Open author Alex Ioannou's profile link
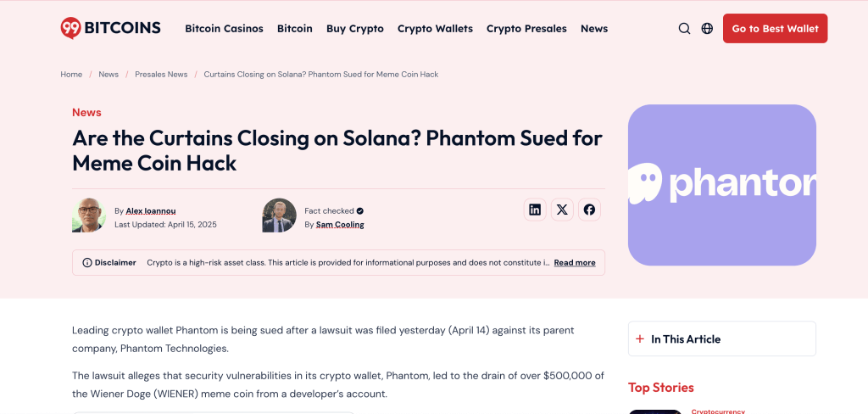The image size is (868, 414). pyautogui.click(x=151, y=211)
